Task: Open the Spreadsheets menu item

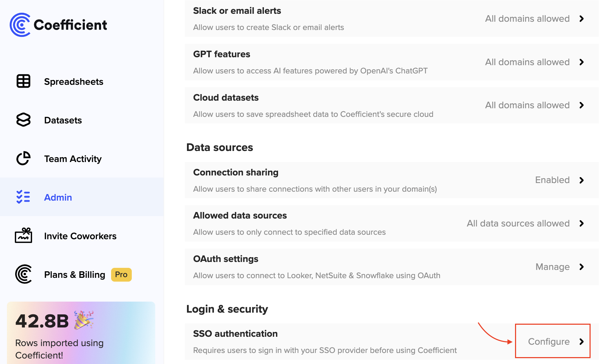Action: 73,82
